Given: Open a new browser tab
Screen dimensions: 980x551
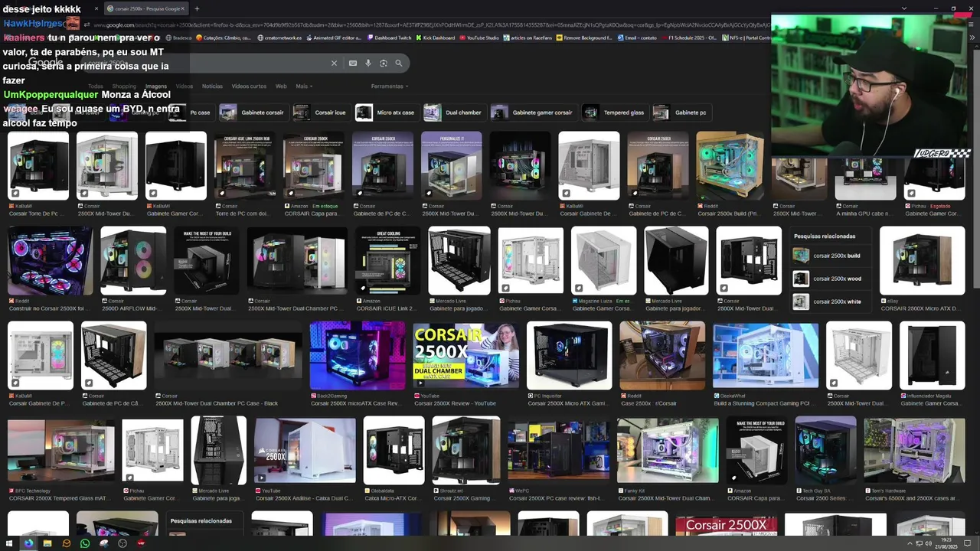Looking at the screenshot, I should point(197,8).
